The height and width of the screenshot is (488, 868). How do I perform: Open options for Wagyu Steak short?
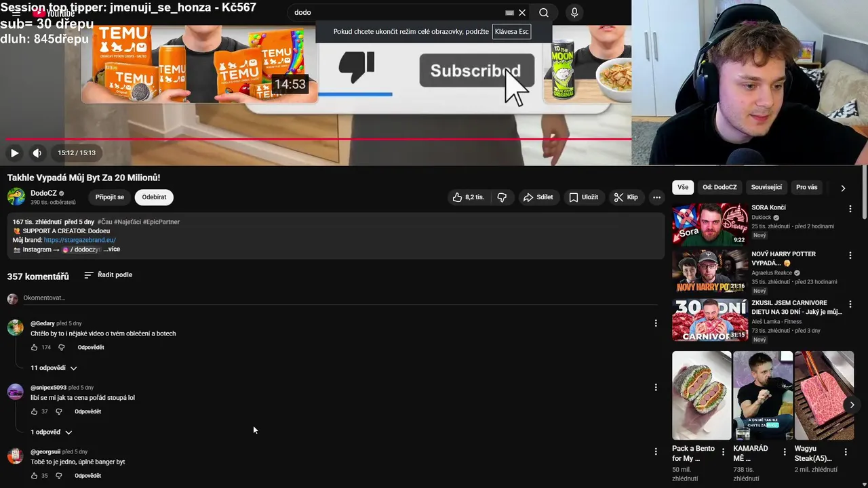coord(846,452)
